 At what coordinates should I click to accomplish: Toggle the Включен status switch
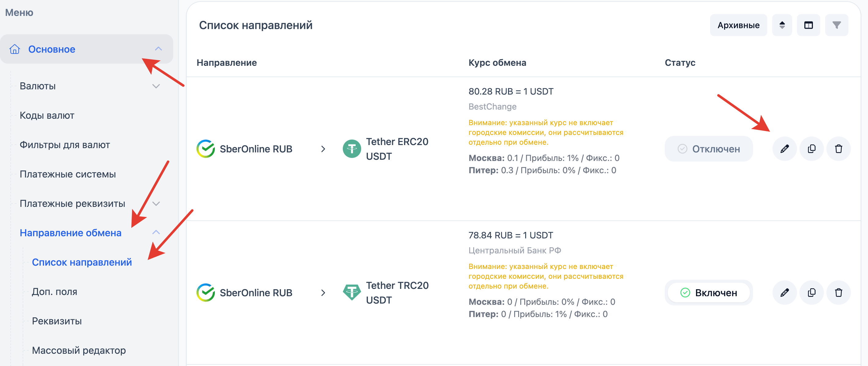(708, 293)
